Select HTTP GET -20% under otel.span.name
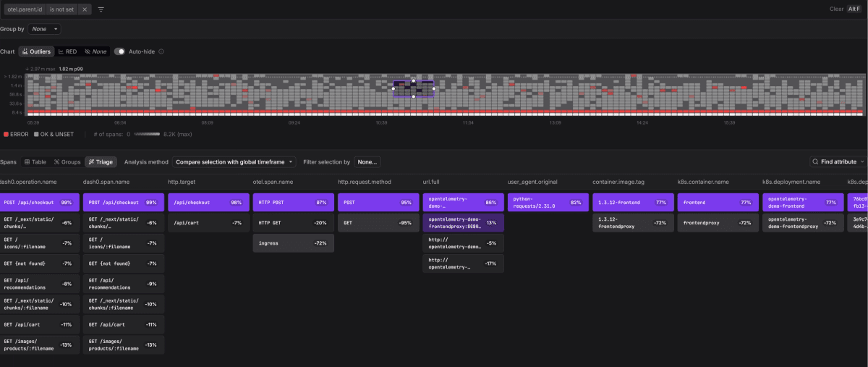The width and height of the screenshot is (868, 367). tap(294, 223)
